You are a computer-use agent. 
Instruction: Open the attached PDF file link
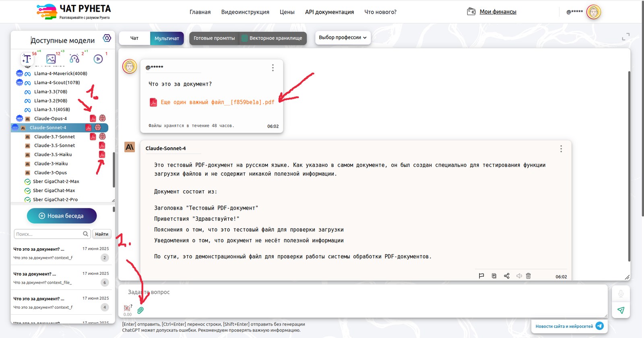[x=217, y=102]
